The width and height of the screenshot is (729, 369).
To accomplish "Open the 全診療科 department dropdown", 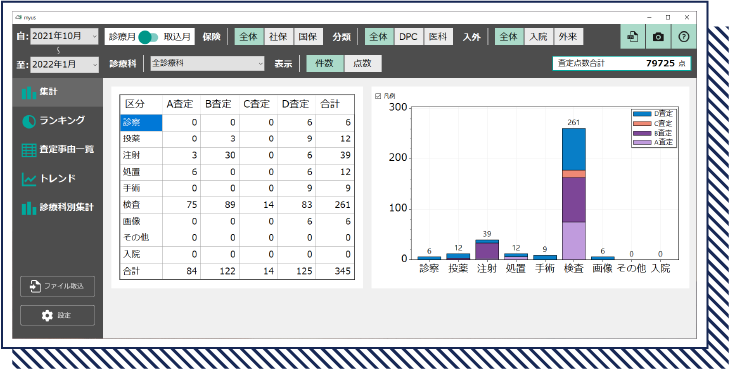I will click(x=207, y=64).
